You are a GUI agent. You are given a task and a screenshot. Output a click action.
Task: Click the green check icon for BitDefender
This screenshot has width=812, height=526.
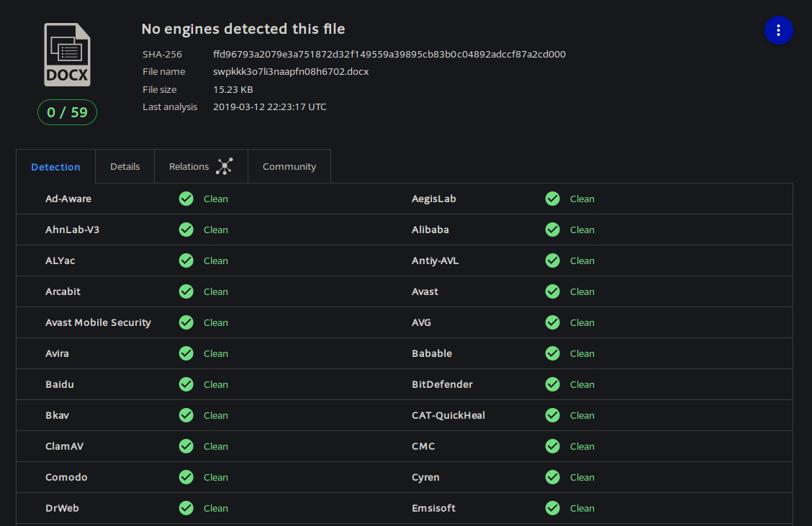point(553,385)
